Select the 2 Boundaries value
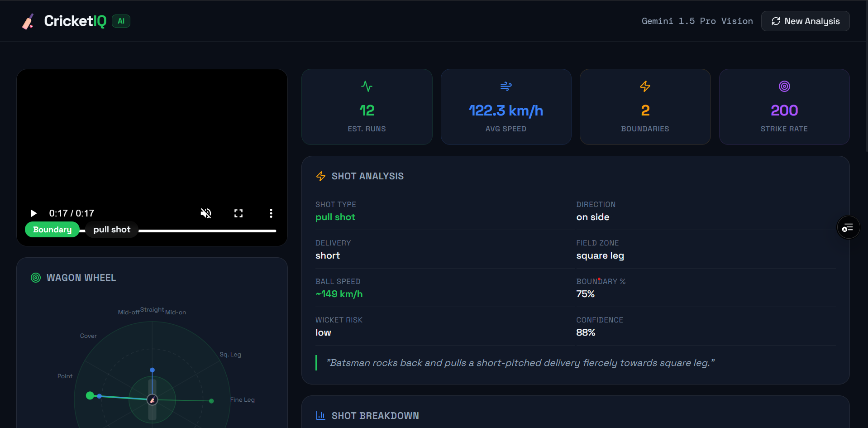The image size is (868, 428). point(645,111)
